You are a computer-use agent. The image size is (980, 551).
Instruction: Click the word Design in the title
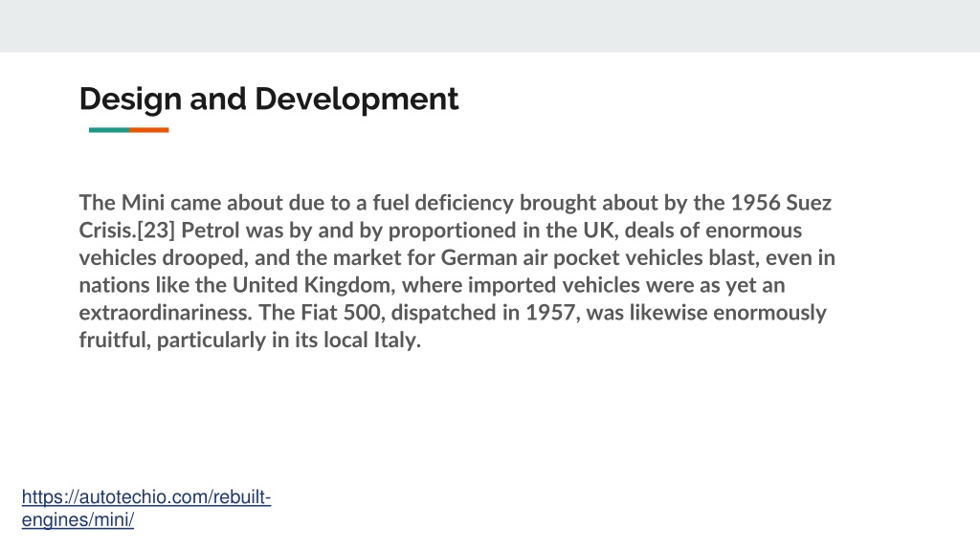pos(130,99)
